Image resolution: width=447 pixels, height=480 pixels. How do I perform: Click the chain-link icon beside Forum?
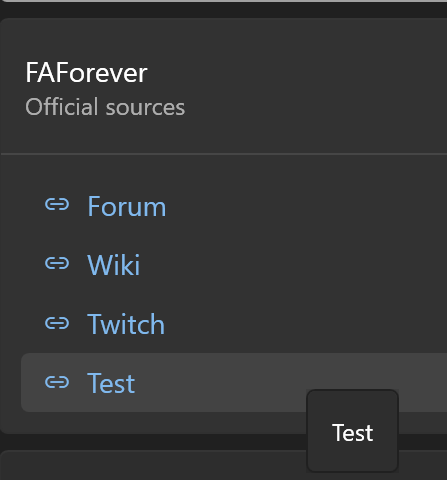[x=57, y=204]
